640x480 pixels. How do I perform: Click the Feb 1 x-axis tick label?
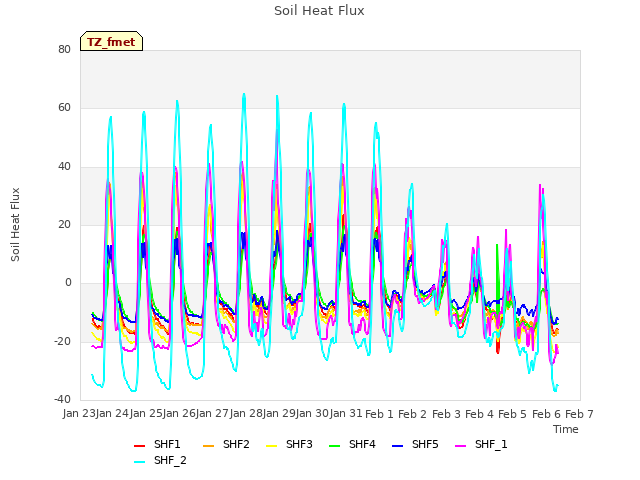379,414
